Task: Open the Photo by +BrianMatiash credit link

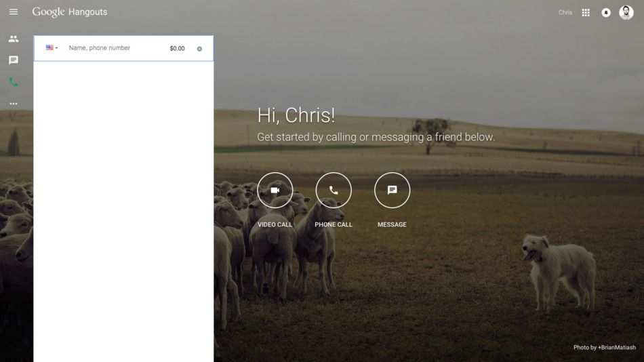Action: (x=604, y=348)
